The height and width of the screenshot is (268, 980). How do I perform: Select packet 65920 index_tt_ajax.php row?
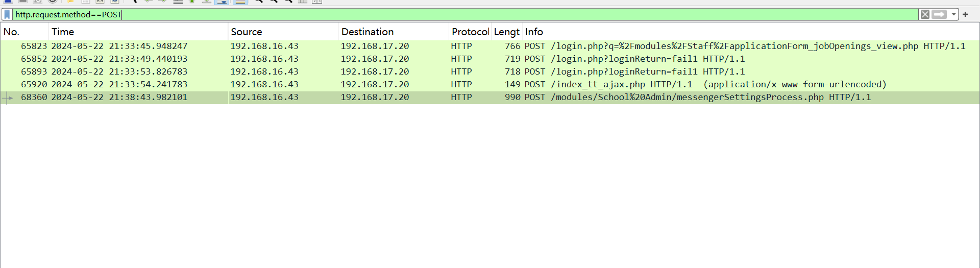459,85
